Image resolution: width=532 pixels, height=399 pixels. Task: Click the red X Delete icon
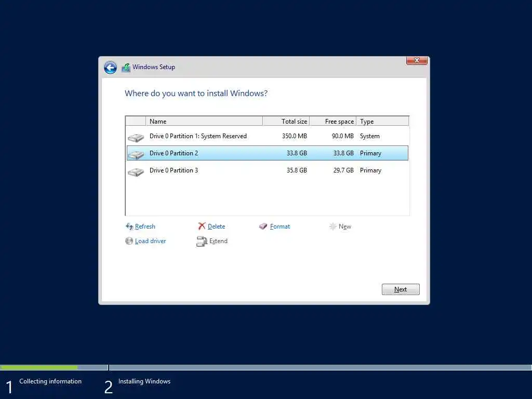tap(202, 226)
